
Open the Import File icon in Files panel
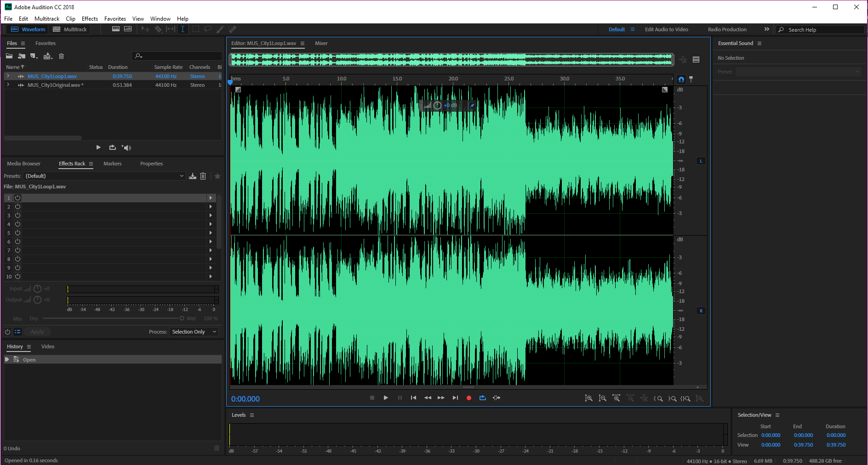pyautogui.click(x=22, y=56)
